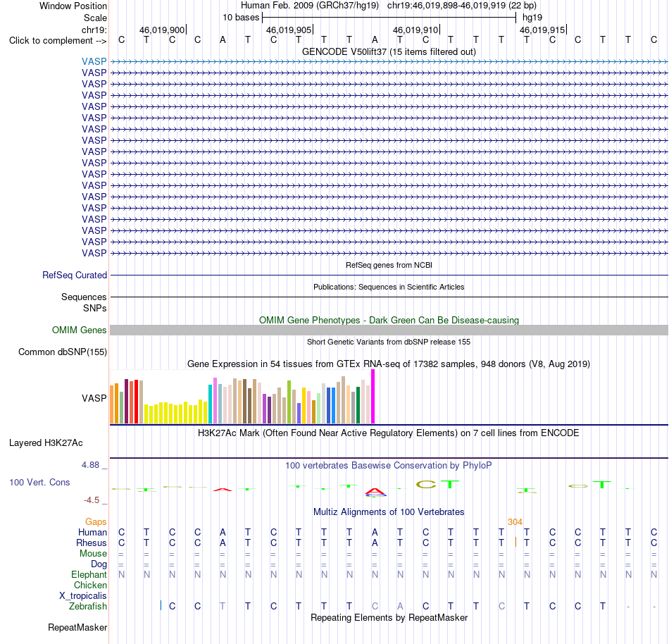Click the 'Sequences' track label
669x644 pixels.
click(x=84, y=297)
